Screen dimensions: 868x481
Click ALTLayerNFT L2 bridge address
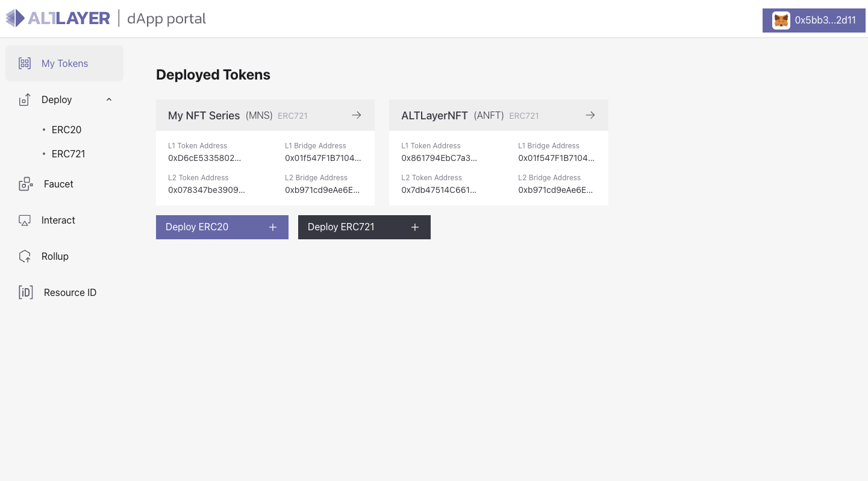555,190
